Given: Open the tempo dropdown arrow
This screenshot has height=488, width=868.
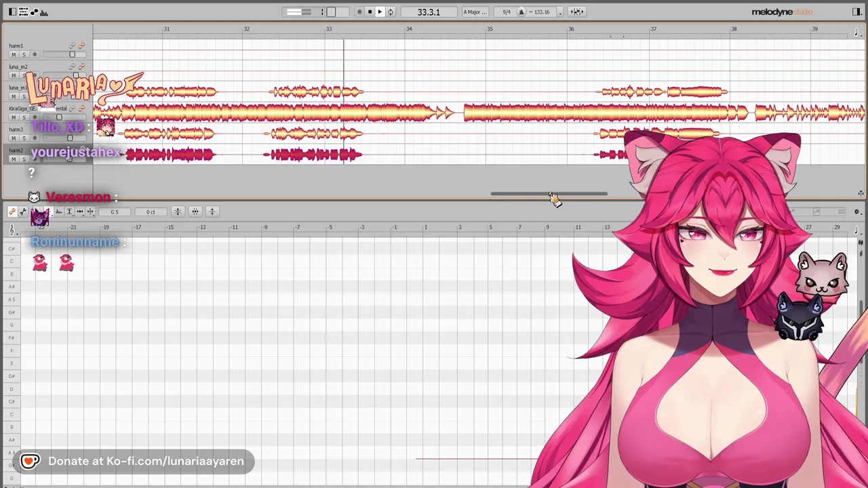Looking at the screenshot, I should point(560,12).
